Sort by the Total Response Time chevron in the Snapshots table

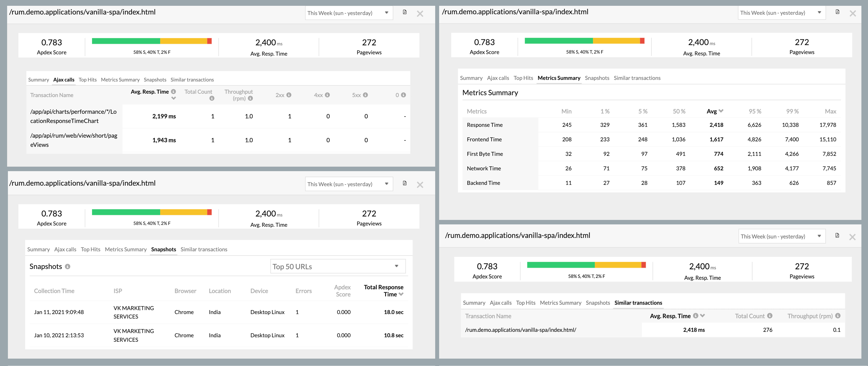[x=401, y=295]
